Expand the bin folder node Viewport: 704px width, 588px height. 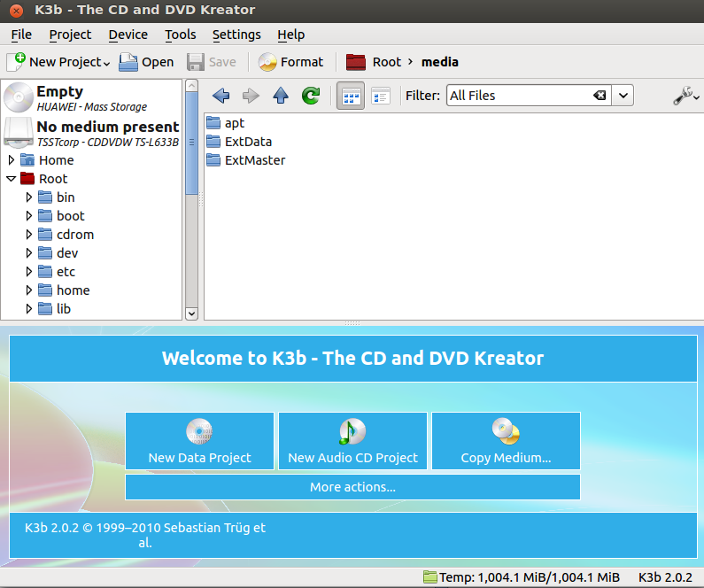(29, 197)
